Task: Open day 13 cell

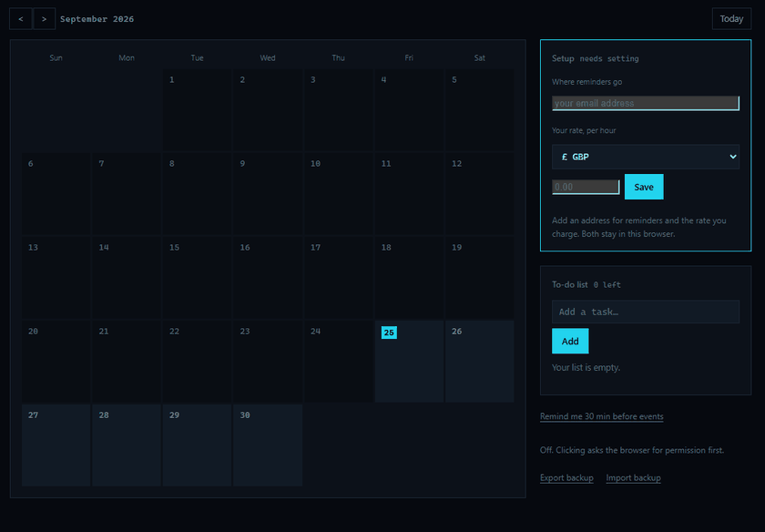Action: pyautogui.click(x=56, y=278)
